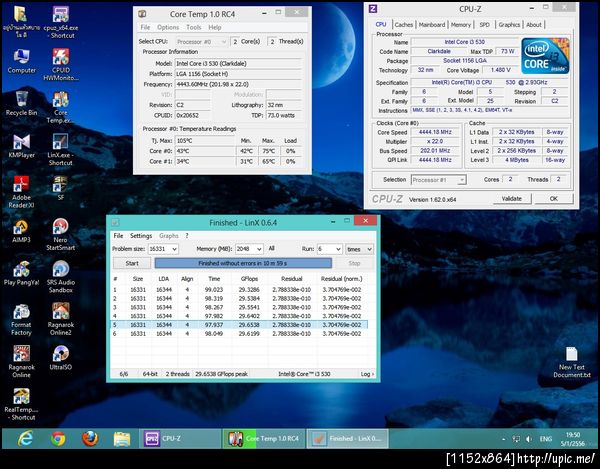Image resolution: width=600 pixels, height=469 pixels.
Task: Select result row 6 with 29.6199 GFlops
Action: [239, 334]
